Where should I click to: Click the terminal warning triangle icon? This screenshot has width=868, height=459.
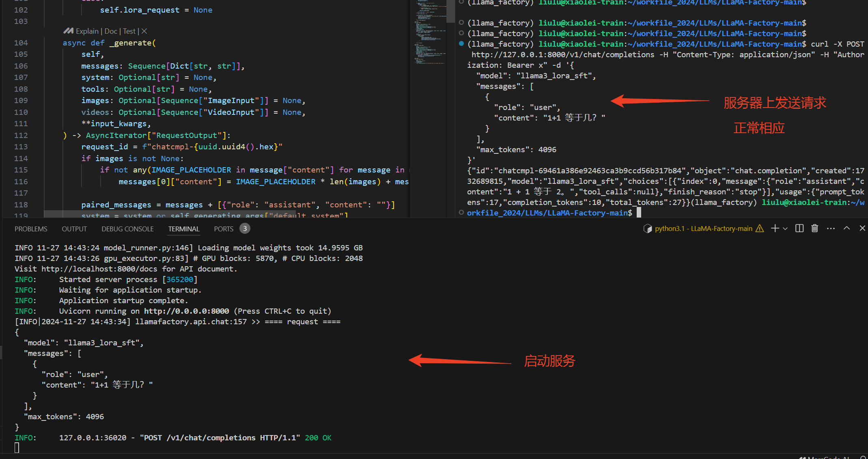(x=760, y=228)
